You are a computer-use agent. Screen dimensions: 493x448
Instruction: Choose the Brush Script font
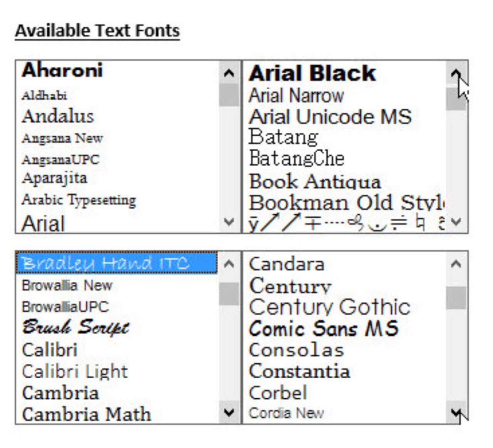[x=75, y=328]
